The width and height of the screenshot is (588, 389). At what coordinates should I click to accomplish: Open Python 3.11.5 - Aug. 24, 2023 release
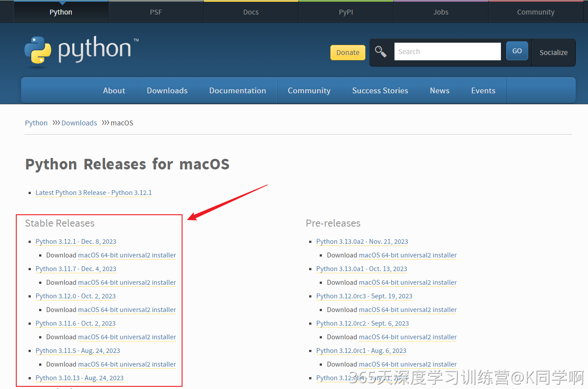coord(78,351)
